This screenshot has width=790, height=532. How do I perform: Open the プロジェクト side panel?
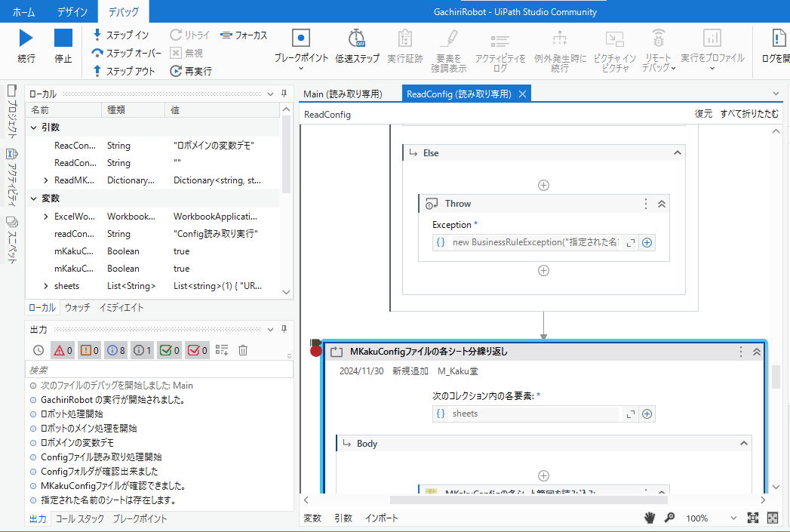click(12, 112)
